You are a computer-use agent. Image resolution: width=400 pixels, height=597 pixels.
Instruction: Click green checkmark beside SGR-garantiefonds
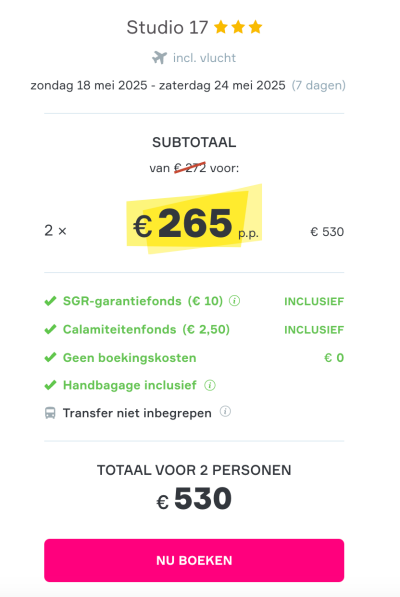coord(50,301)
